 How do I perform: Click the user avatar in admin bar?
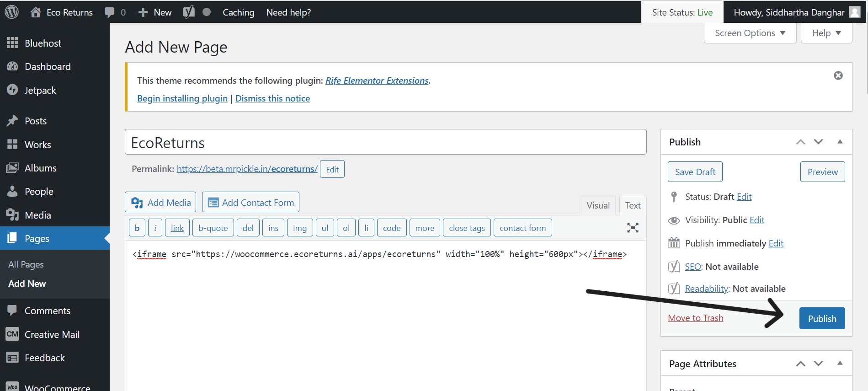[854, 12]
